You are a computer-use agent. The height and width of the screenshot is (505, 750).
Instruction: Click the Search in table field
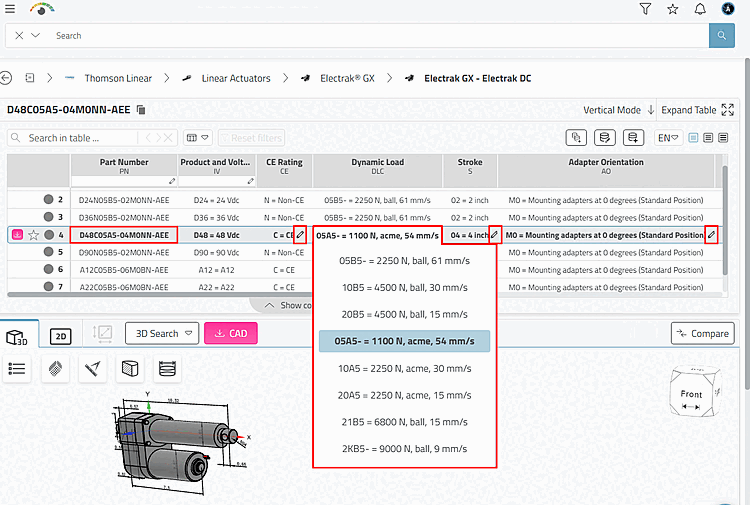(x=72, y=138)
